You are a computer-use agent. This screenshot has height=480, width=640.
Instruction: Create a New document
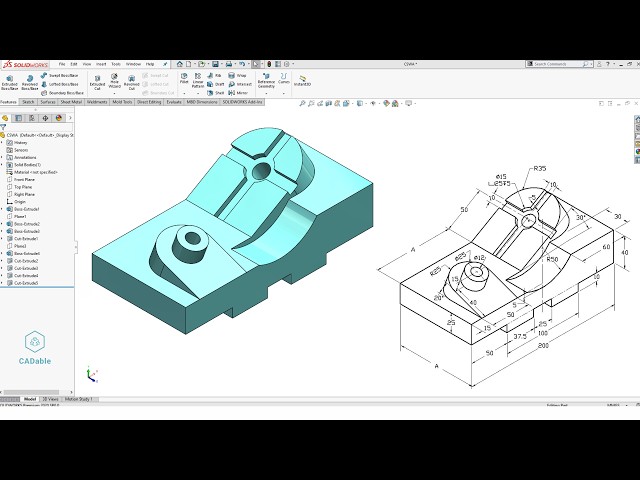point(189,64)
